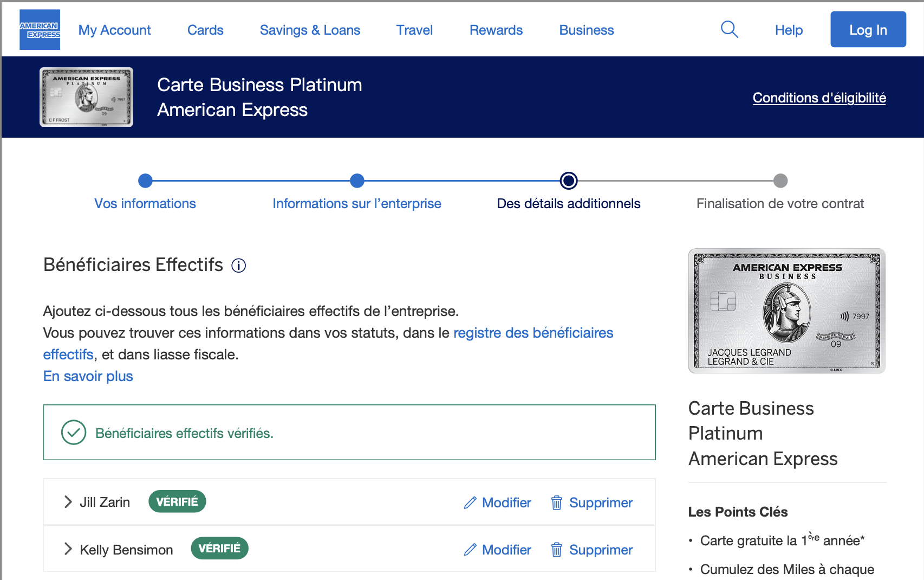Click Modifier for Kelly Bensimon

coord(506,550)
